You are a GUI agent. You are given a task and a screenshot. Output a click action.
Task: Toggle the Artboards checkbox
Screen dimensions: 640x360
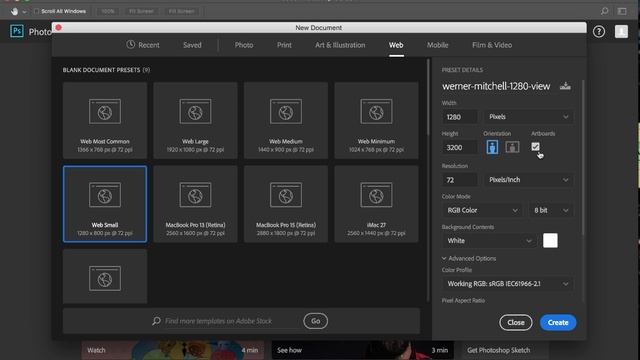tap(536, 146)
